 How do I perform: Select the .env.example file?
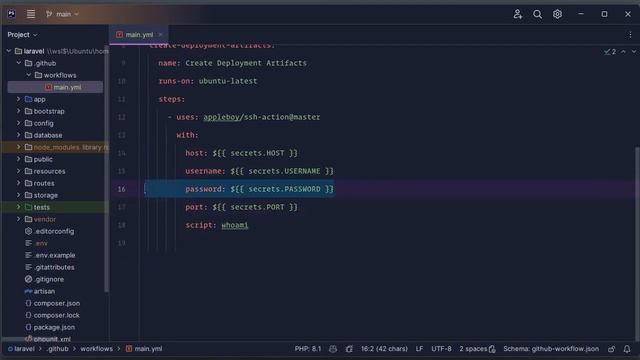pyautogui.click(x=50, y=255)
